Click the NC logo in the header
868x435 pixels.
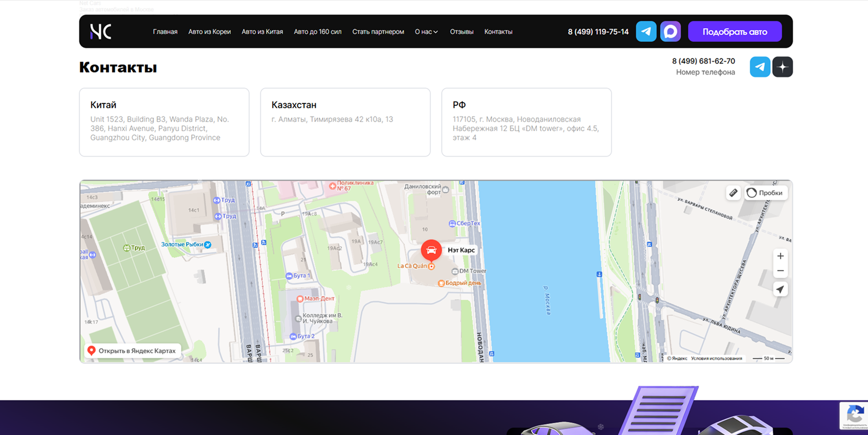[x=101, y=32]
